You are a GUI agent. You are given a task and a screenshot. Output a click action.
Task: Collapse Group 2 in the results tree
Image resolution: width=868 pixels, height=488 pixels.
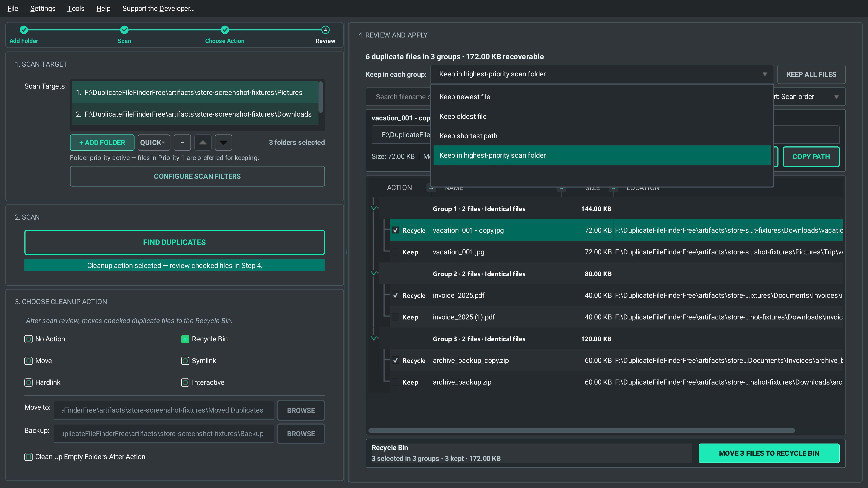point(374,273)
